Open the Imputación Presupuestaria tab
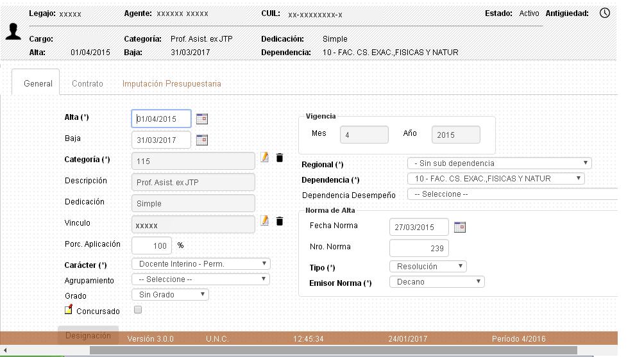644x357 pixels. (x=171, y=83)
